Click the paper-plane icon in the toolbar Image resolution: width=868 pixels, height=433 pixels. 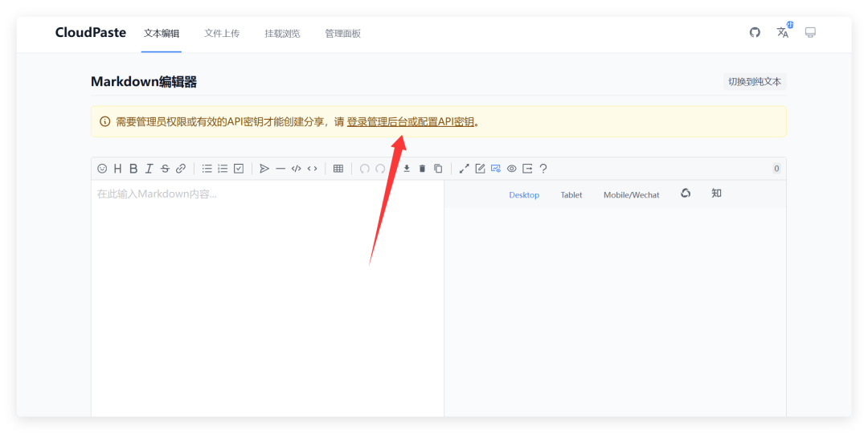click(264, 169)
